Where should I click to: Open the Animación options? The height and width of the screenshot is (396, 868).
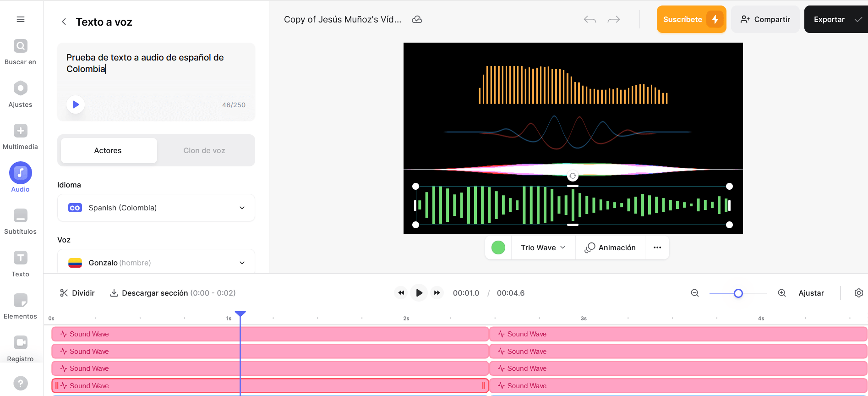(610, 247)
